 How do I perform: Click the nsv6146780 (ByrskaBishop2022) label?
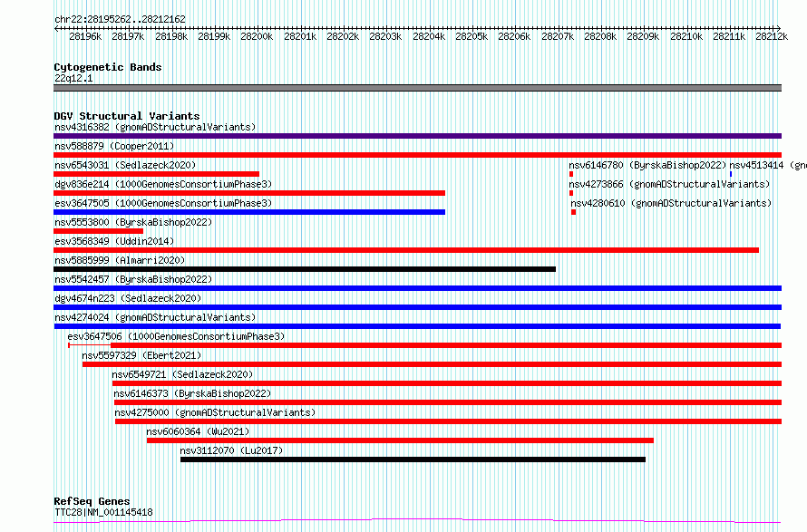pos(647,165)
